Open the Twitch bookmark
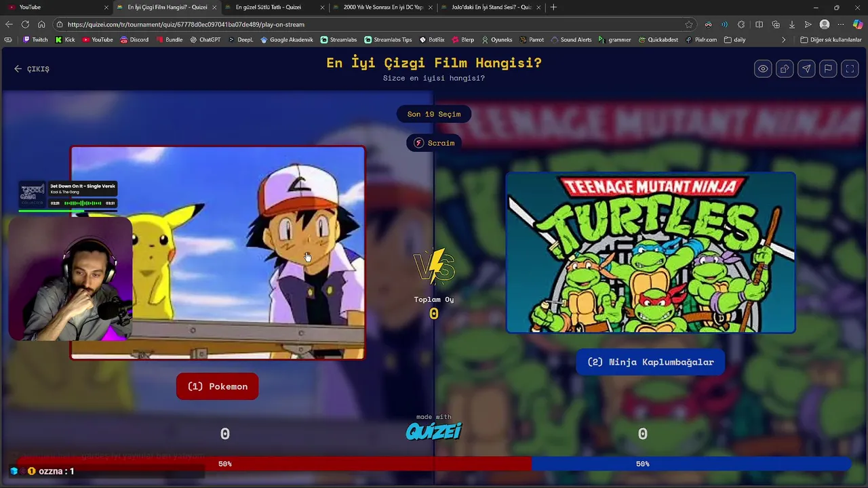 tap(35, 39)
